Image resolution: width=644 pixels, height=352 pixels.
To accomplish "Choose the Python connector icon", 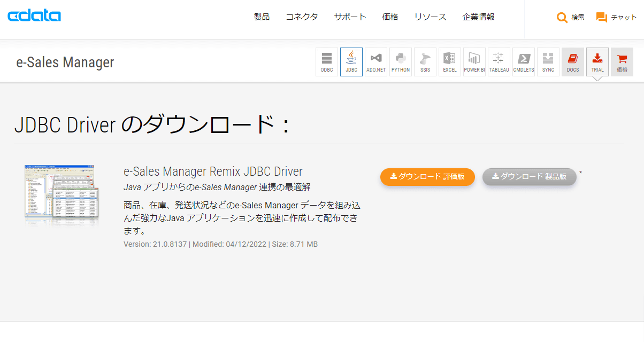I will pos(401,62).
